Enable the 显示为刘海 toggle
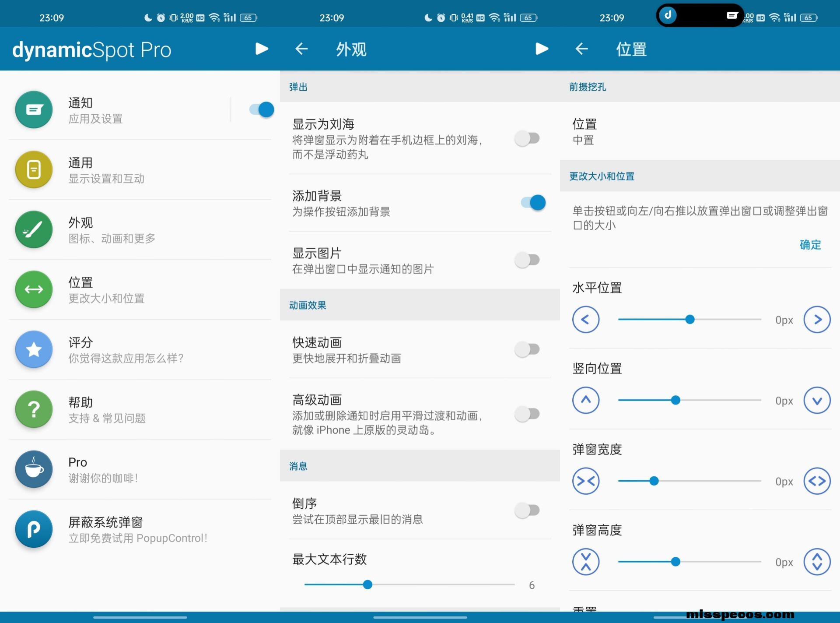This screenshot has width=840, height=623. (x=527, y=139)
